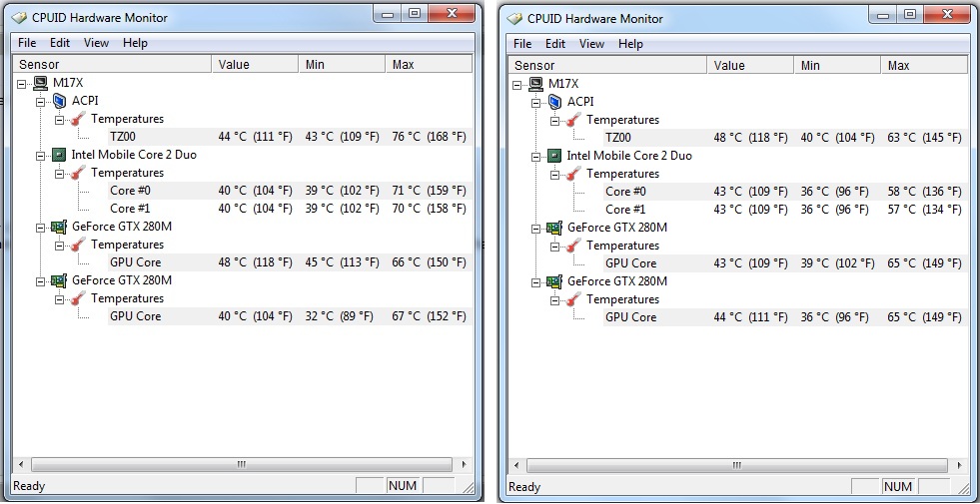Click Value column header in left window
Viewport: 980px width, 504px height.
pos(255,64)
